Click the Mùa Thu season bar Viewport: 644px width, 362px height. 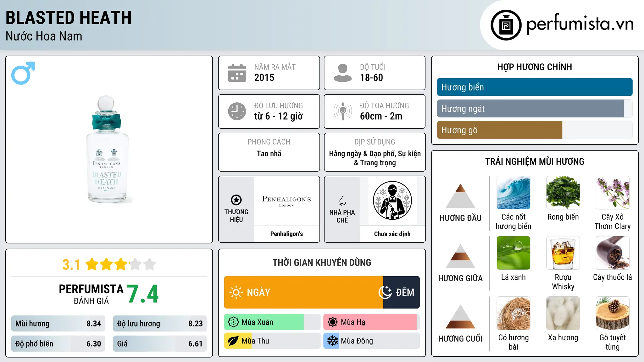272,341
